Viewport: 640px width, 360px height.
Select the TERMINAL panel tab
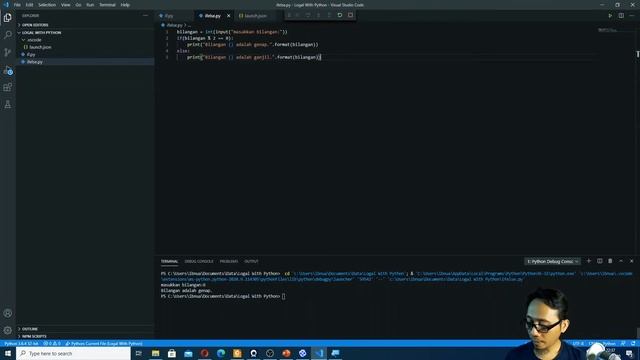(169, 261)
